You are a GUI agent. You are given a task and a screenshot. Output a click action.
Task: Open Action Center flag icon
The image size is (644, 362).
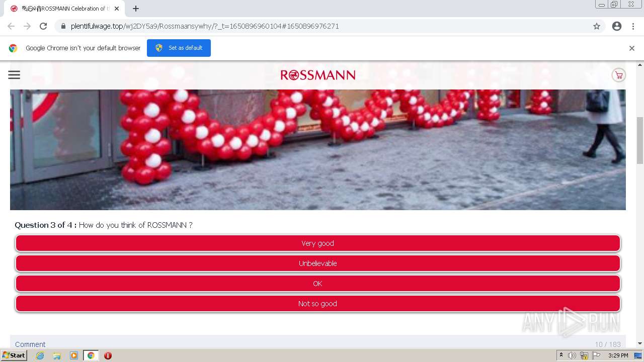(596, 355)
